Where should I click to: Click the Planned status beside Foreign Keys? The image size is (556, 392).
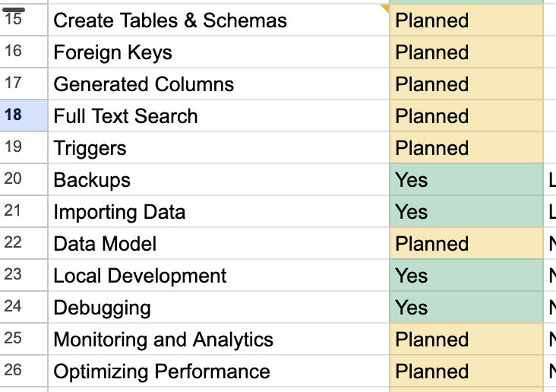(x=466, y=52)
